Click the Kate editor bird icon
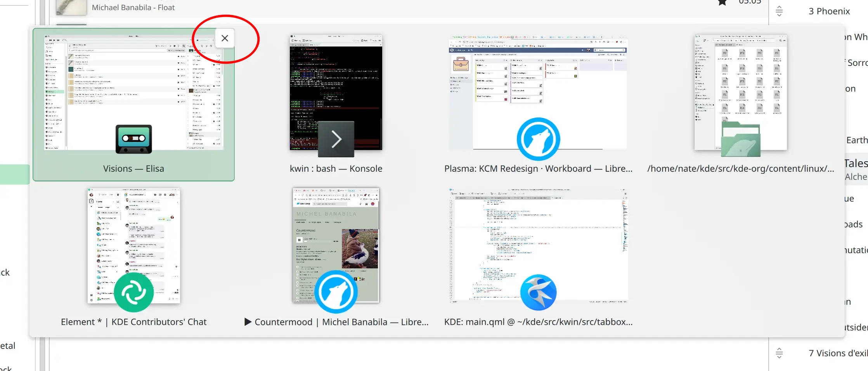 (x=538, y=292)
